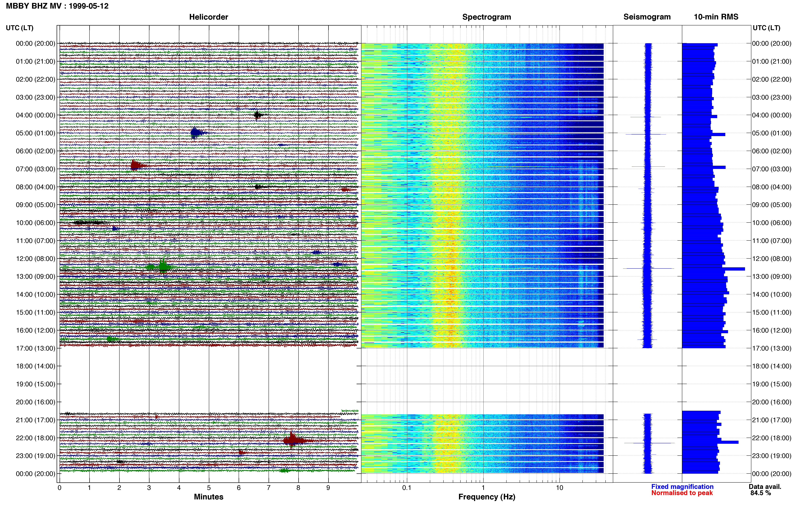Select the "Minutes" axis label
812x508 pixels.
click(209, 497)
